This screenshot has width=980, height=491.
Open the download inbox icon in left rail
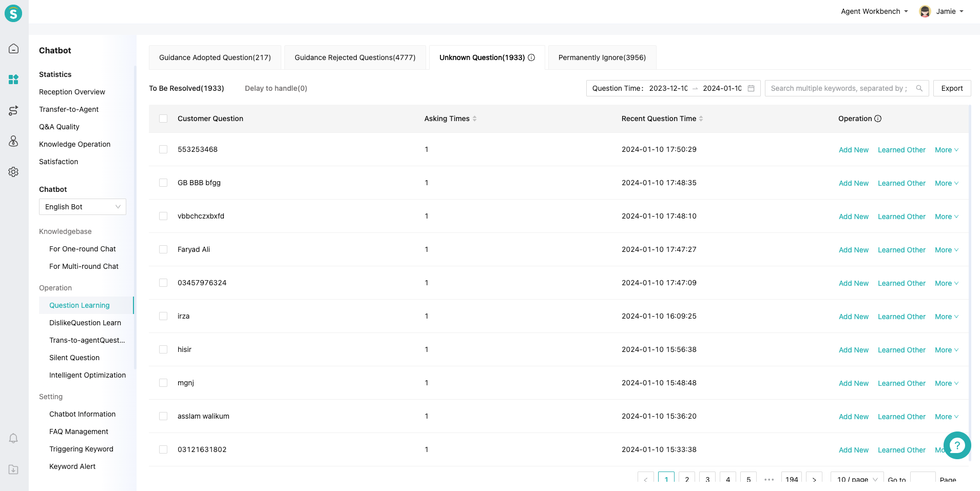pos(14,469)
